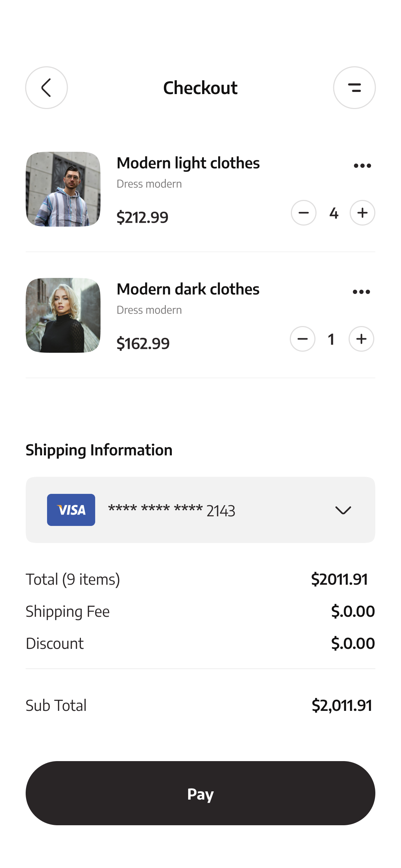
Task: Go back using the arrow icon
Action: coord(46,88)
